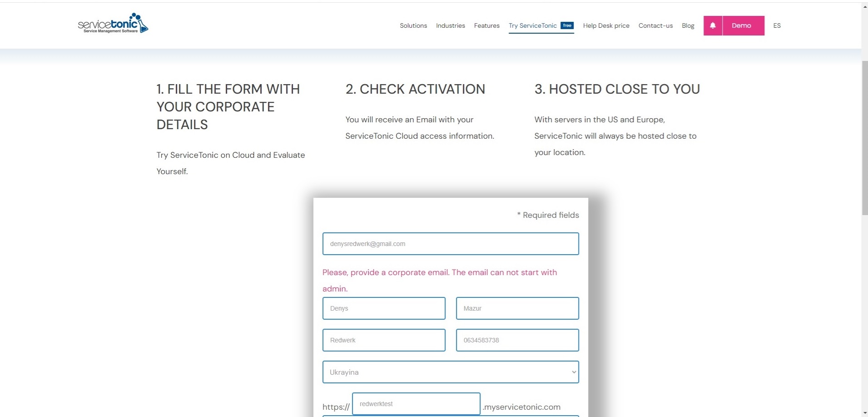Open the Industries menu
The height and width of the screenshot is (417, 868).
pos(451,25)
